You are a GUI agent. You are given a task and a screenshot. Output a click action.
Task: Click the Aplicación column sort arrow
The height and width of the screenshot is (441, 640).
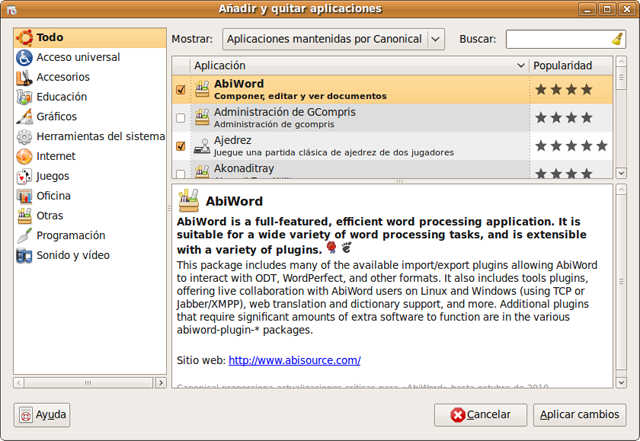[520, 66]
